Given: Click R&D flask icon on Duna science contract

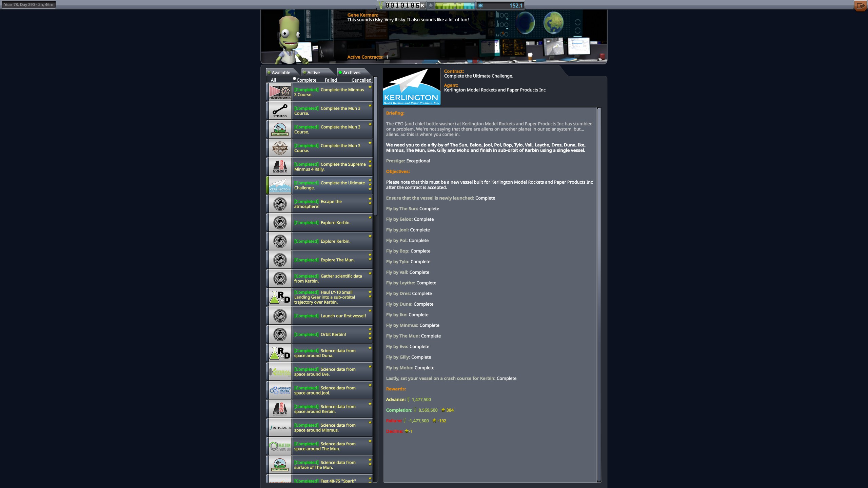Looking at the screenshot, I should [x=280, y=353].
